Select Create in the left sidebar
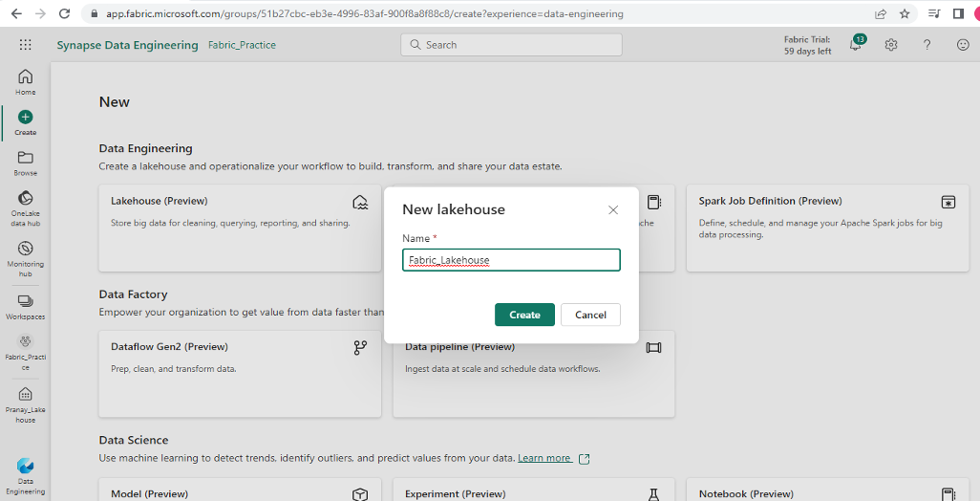This screenshot has width=980, height=501. [x=25, y=122]
